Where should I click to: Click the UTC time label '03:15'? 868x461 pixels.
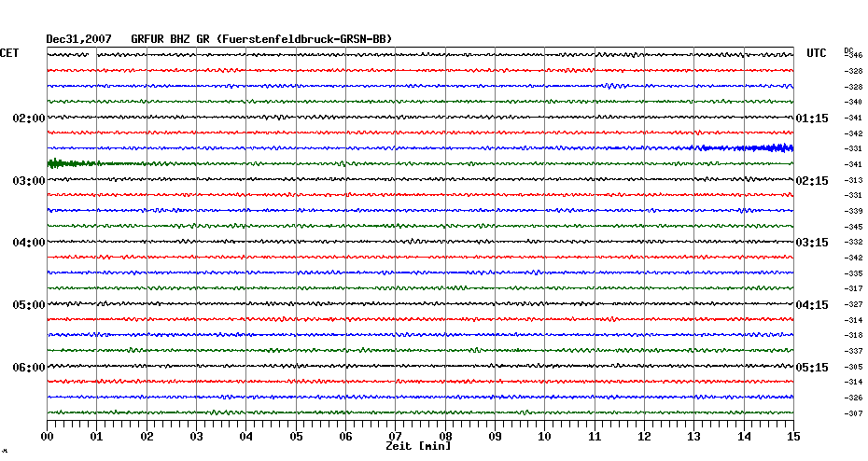(812, 243)
